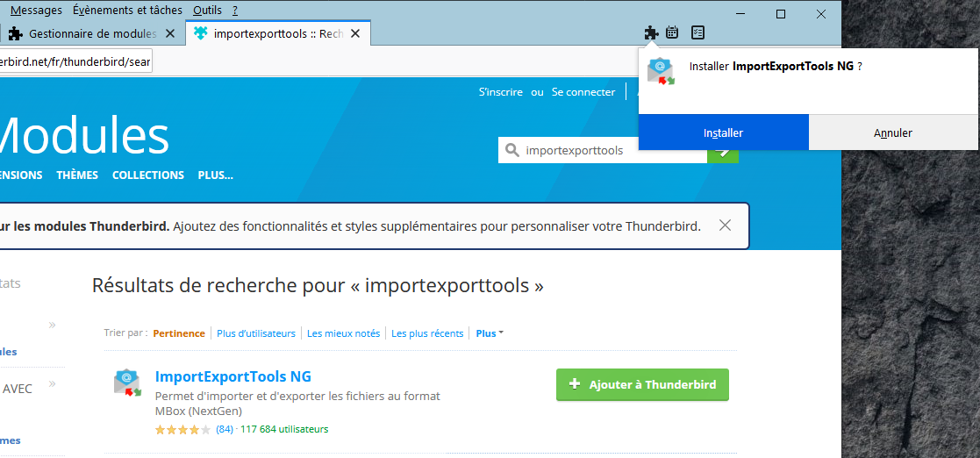Click the ImportExportTools NG icon in install popup
The width and height of the screenshot is (980, 458).
(661, 70)
